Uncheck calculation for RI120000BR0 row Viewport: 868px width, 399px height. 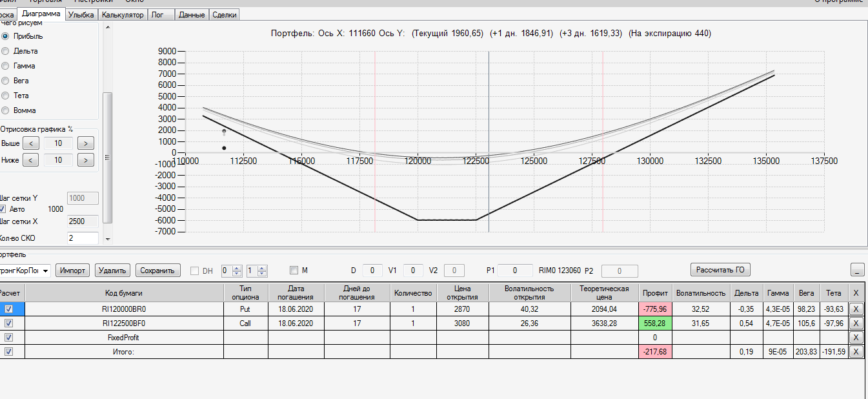point(9,309)
